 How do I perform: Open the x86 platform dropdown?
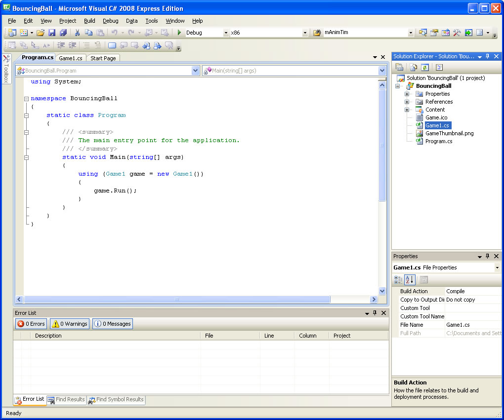pos(305,33)
